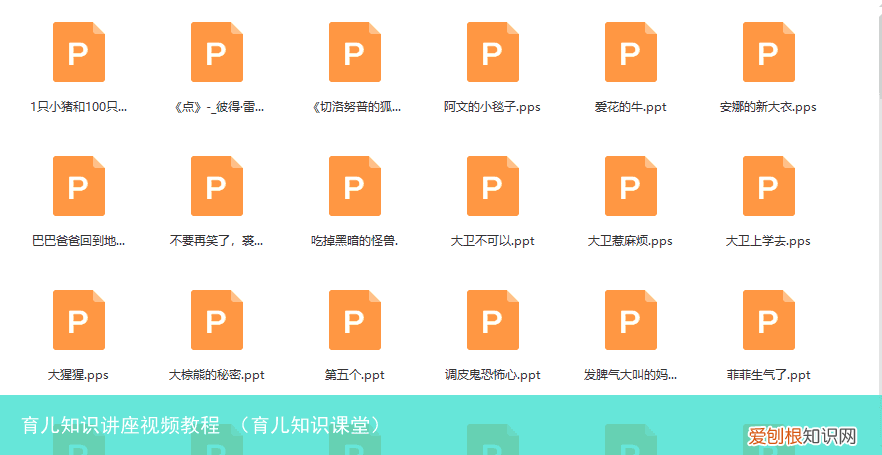Click the file name 吃掉黑暗的怪兽.
The image size is (882, 455).
(x=355, y=241)
